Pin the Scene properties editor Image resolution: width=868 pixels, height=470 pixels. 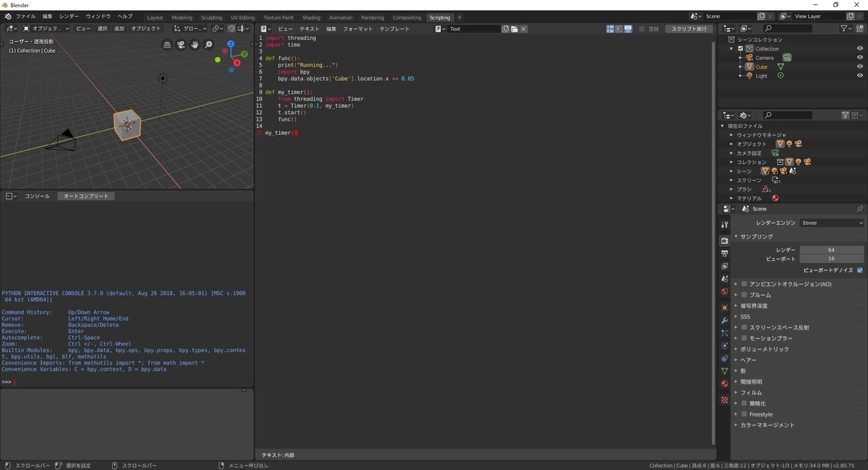pos(859,208)
